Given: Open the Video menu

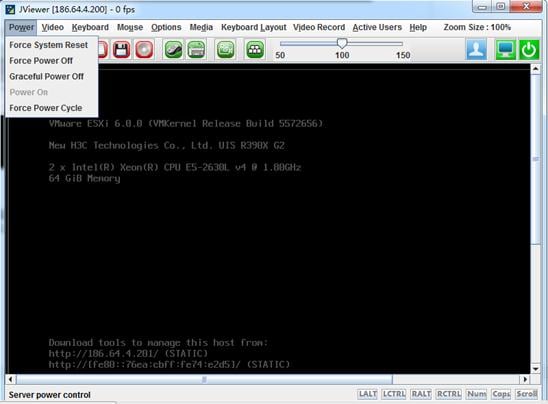Looking at the screenshot, I should 52,27.
